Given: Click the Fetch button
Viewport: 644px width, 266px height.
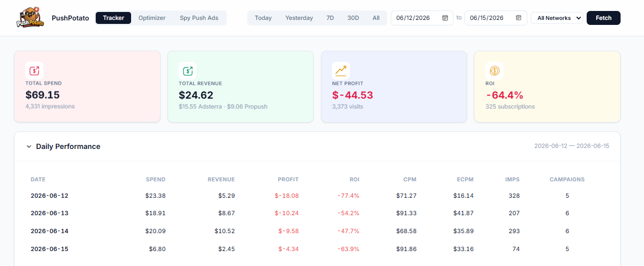Looking at the screenshot, I should pos(604,18).
